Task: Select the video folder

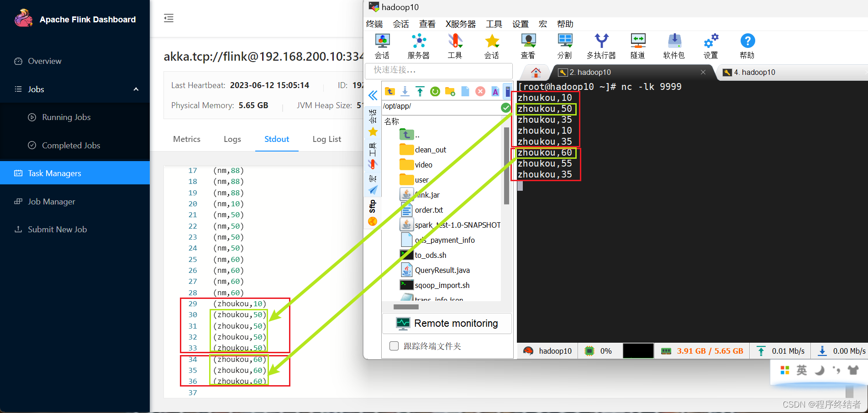Action: [x=416, y=165]
